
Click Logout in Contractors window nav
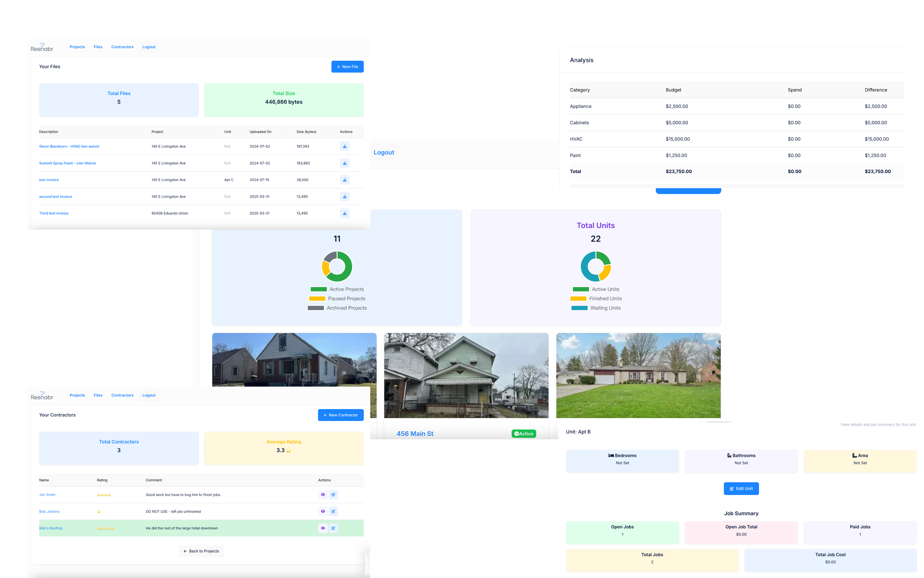149,395
